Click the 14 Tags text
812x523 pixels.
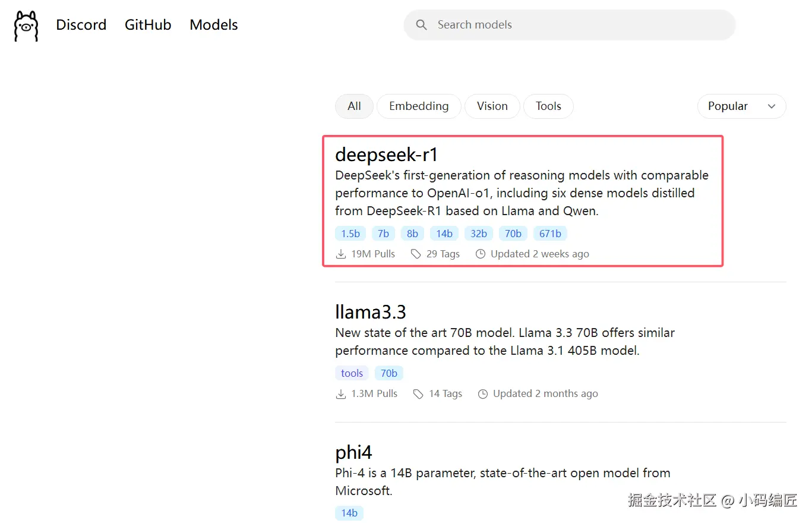coord(446,394)
